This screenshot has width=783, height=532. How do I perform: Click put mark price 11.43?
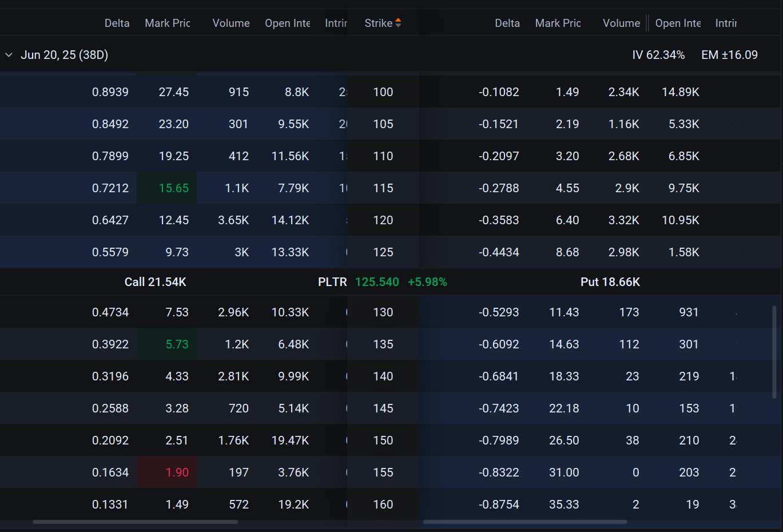(564, 312)
